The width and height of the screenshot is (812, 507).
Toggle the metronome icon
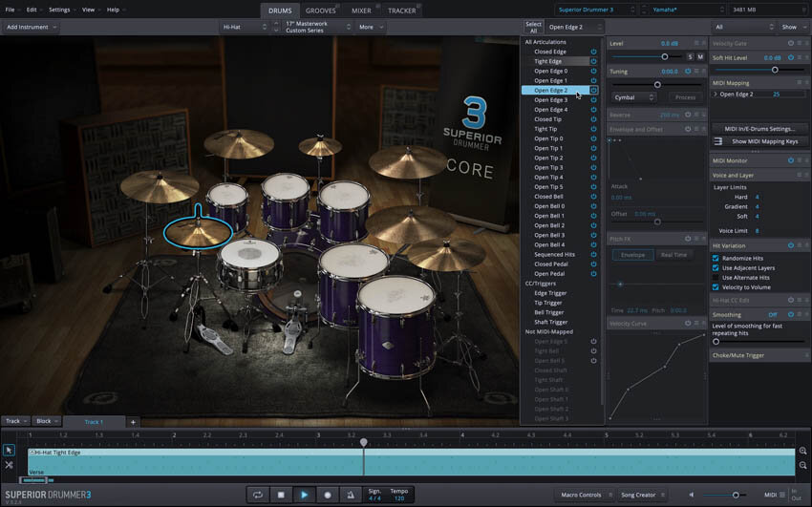(x=351, y=495)
